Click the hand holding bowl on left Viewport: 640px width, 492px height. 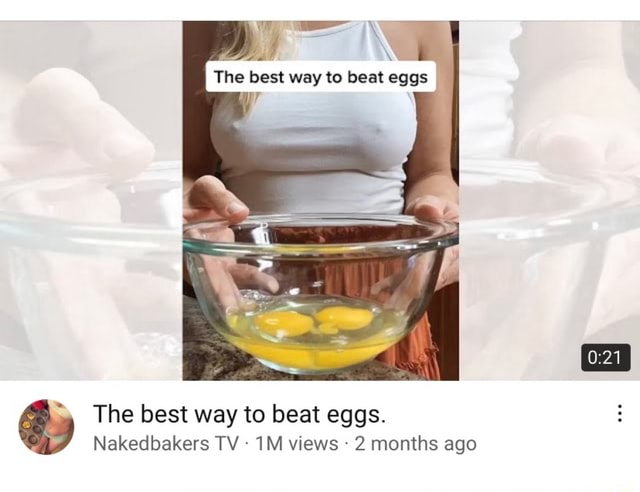pyautogui.click(x=214, y=200)
